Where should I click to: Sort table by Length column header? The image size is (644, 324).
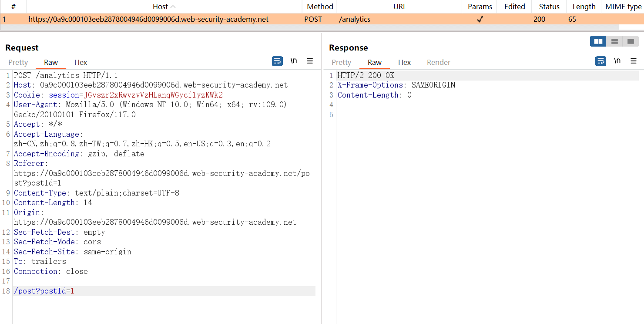(x=584, y=7)
